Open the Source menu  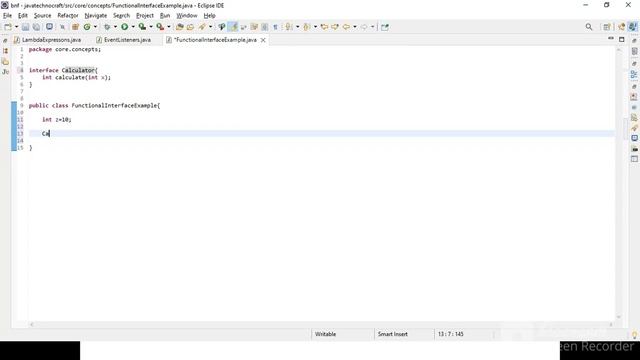(x=42, y=16)
